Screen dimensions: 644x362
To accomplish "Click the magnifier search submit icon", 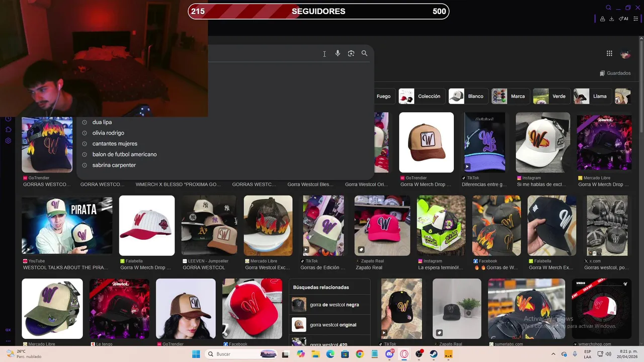I will click(x=364, y=53).
